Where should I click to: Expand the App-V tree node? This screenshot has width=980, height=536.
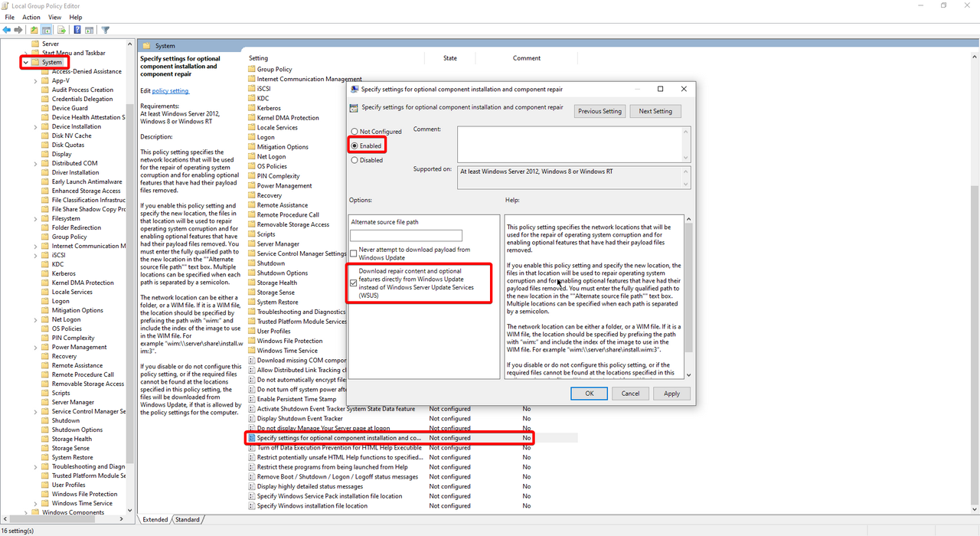(x=36, y=80)
